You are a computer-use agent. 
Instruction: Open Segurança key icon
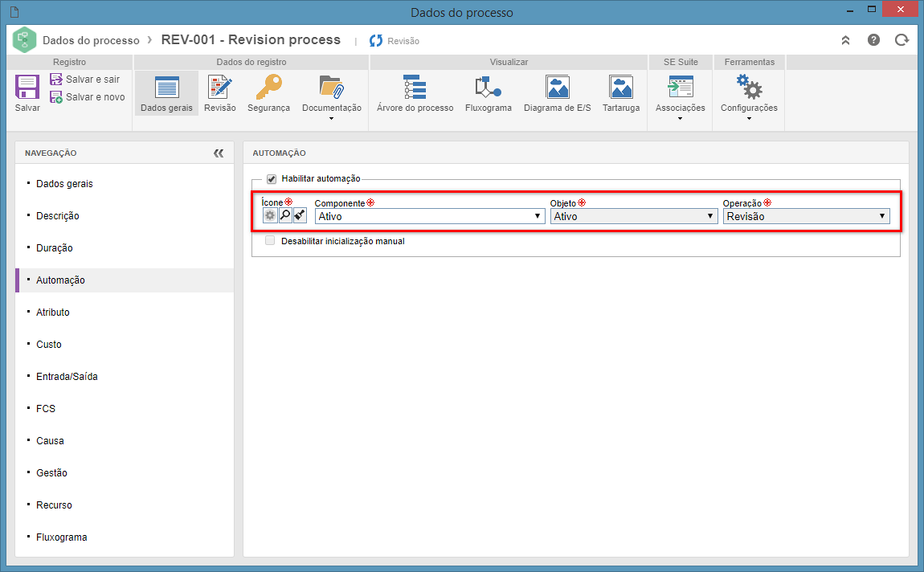tap(268, 87)
